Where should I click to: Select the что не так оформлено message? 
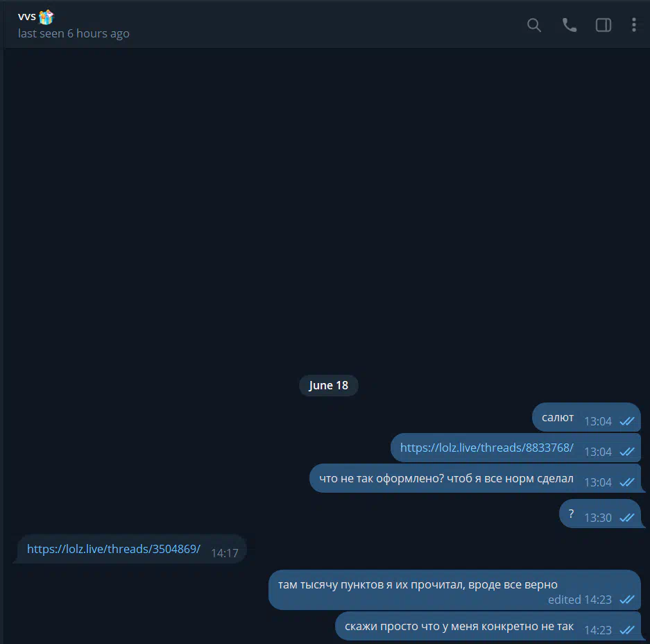point(475,478)
